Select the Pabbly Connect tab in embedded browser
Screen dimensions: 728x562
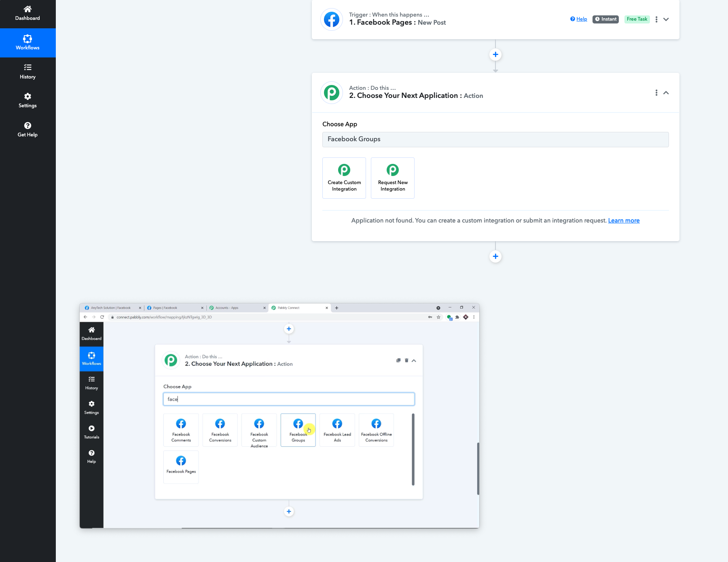point(299,308)
